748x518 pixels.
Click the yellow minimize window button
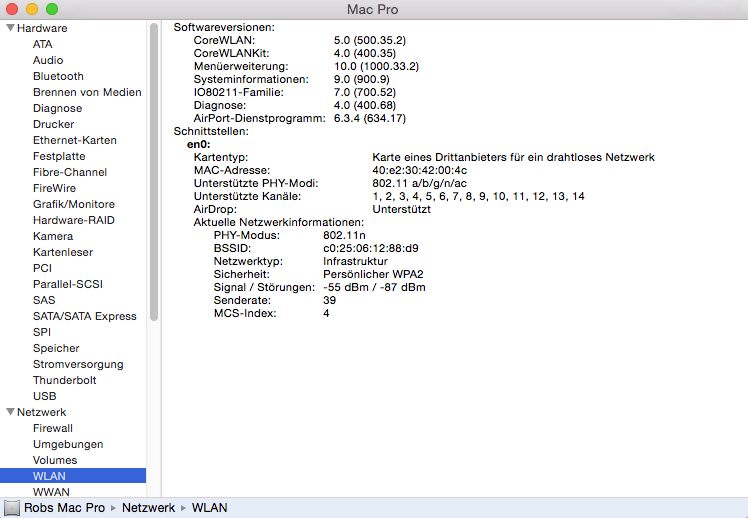32,9
